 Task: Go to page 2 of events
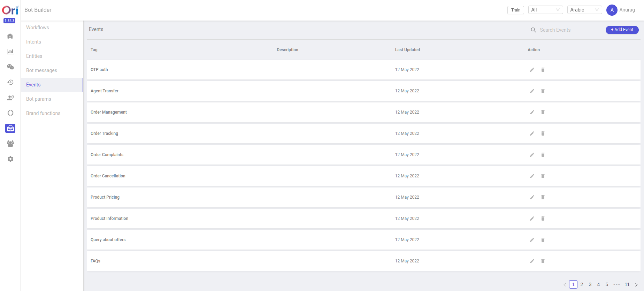point(582,284)
